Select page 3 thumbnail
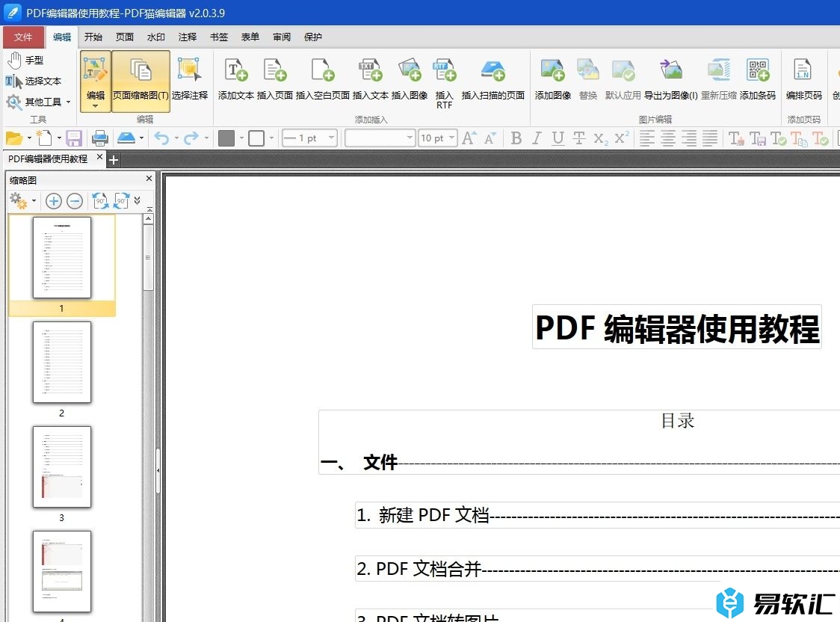 (61, 467)
